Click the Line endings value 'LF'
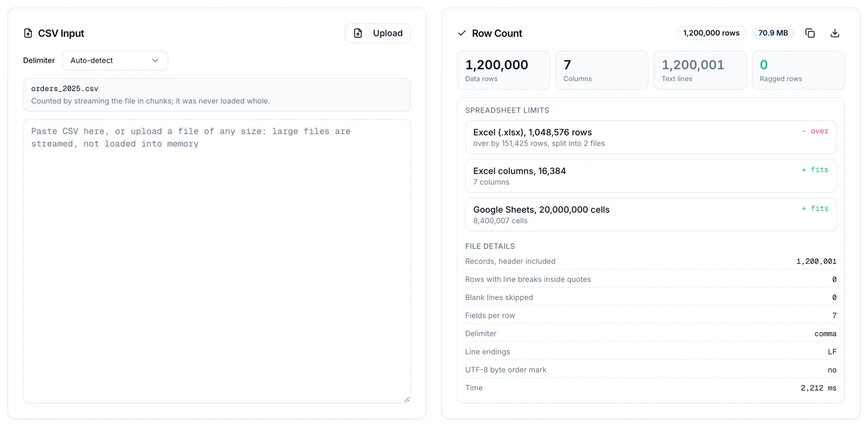Viewport: 868px width, 426px height. tap(832, 352)
